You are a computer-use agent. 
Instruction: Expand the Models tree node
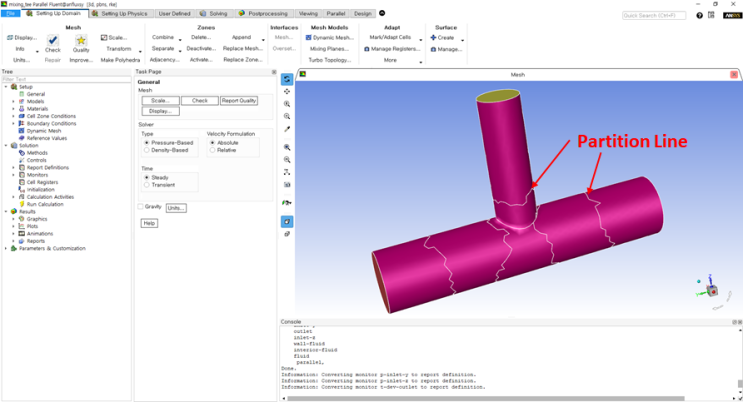tap(13, 101)
